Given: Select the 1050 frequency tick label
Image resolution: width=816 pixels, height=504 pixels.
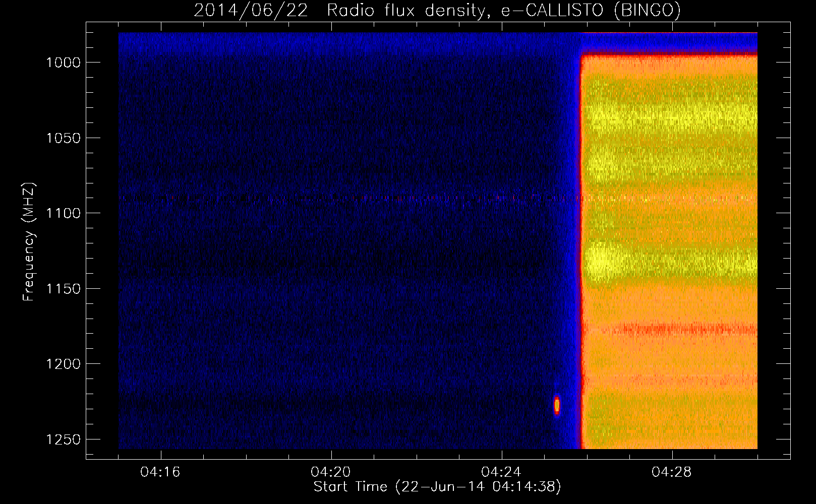Looking at the screenshot, I should point(63,138).
